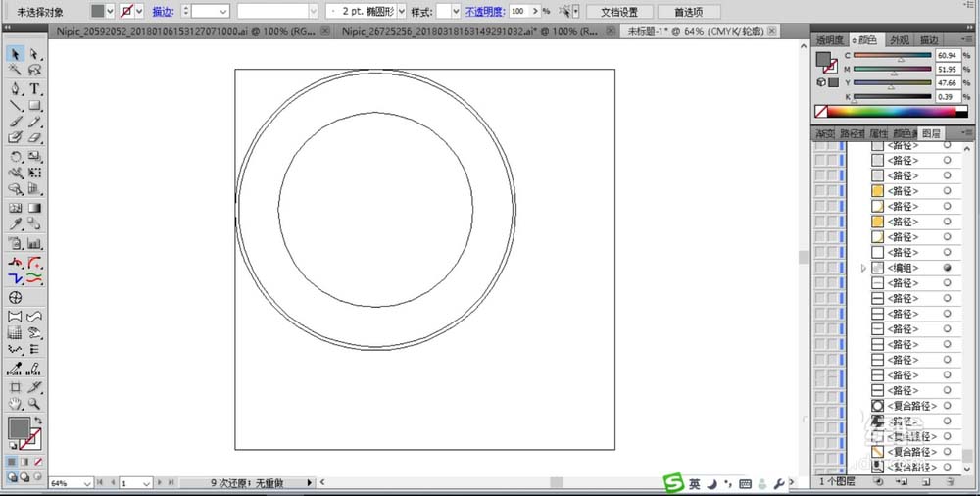Select the Perspective Grid tool
The width and height of the screenshot is (980, 496).
tap(34, 188)
